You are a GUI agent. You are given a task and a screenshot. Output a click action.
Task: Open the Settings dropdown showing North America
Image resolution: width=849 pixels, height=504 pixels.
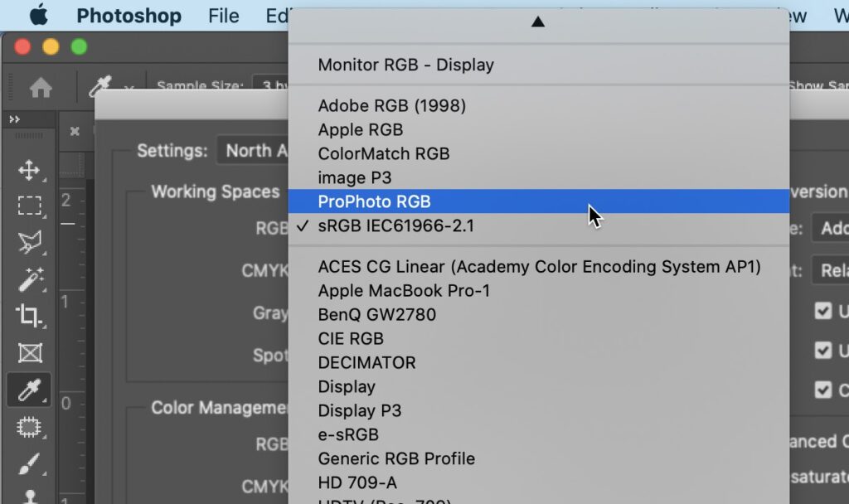pyautogui.click(x=253, y=150)
